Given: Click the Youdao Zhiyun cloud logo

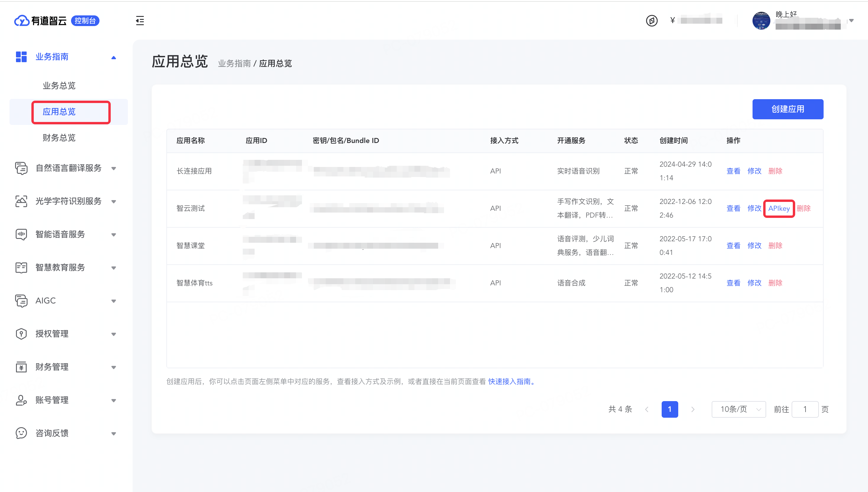Looking at the screenshot, I should [22, 21].
